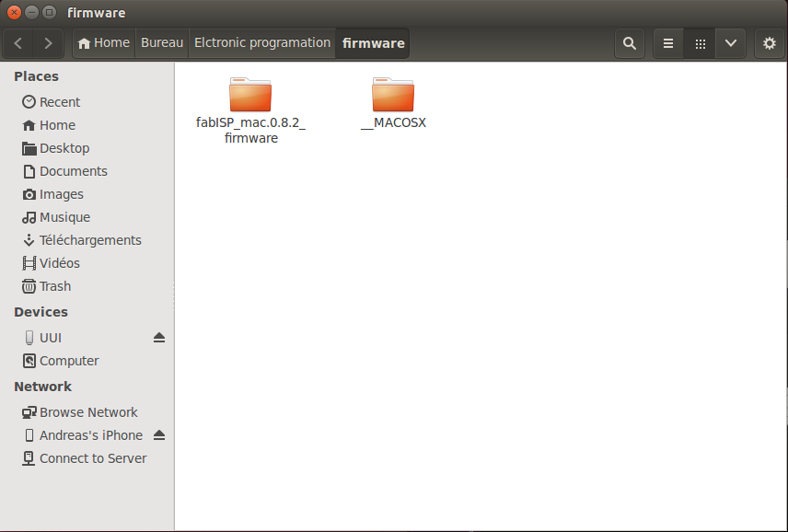This screenshot has width=788, height=532.
Task: Open the view options dropdown arrow
Action: coord(731,43)
